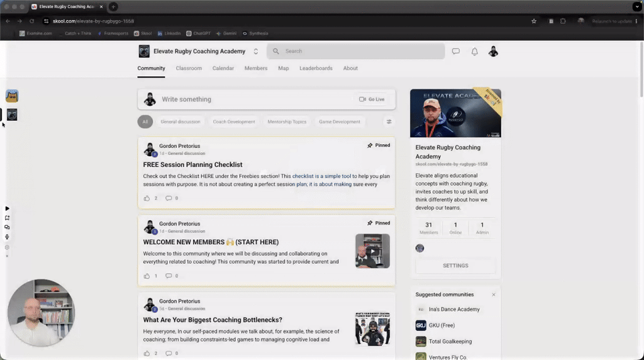Filter by Game Development
The image size is (644, 360).
click(339, 121)
